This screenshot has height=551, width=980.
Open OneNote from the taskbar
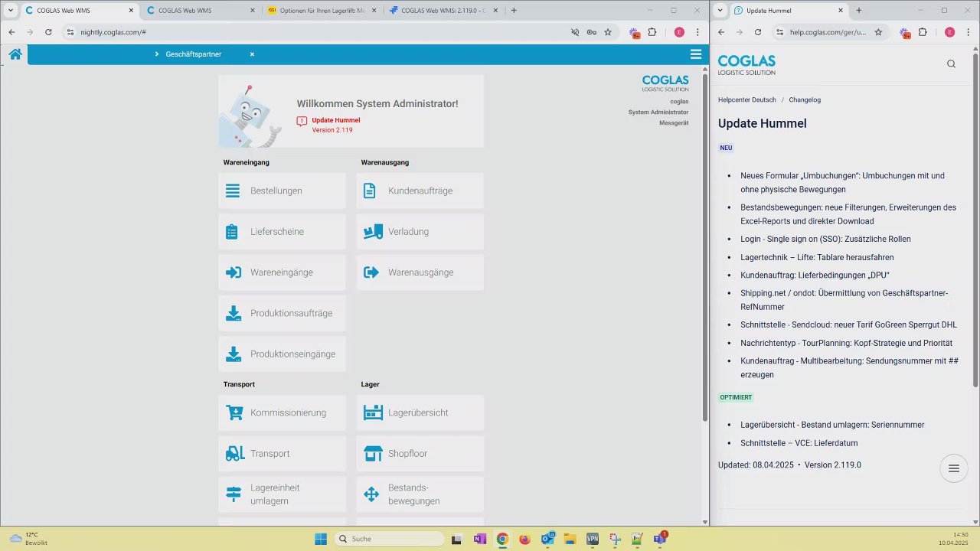coord(480,539)
